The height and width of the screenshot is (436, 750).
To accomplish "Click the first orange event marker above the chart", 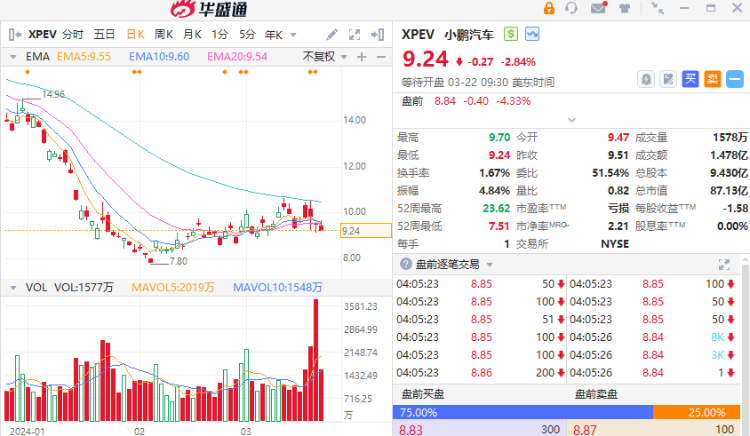I will (x=28, y=72).
